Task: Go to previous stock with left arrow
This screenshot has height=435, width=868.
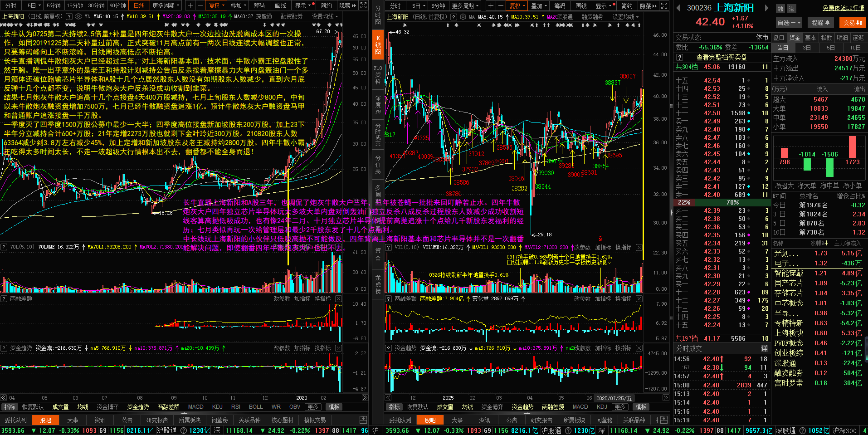Action: tap(678, 8)
